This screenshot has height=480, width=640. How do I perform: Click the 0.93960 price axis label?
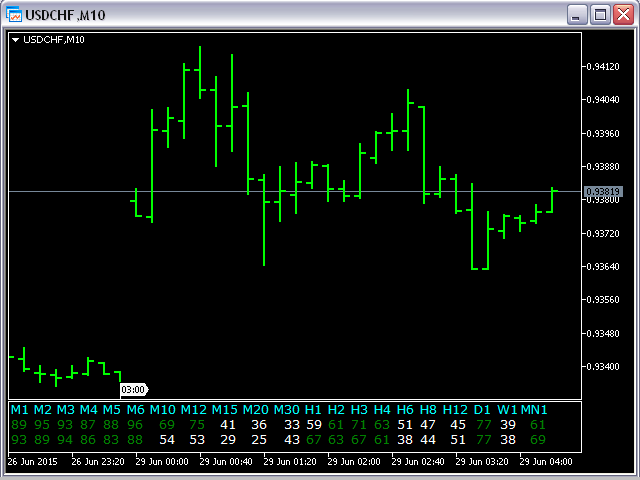click(x=603, y=133)
